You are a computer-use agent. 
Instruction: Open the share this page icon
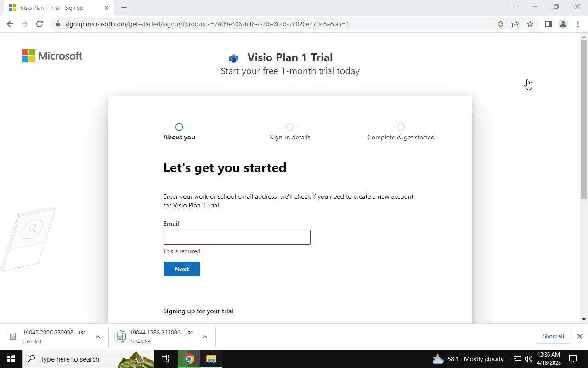pos(515,24)
